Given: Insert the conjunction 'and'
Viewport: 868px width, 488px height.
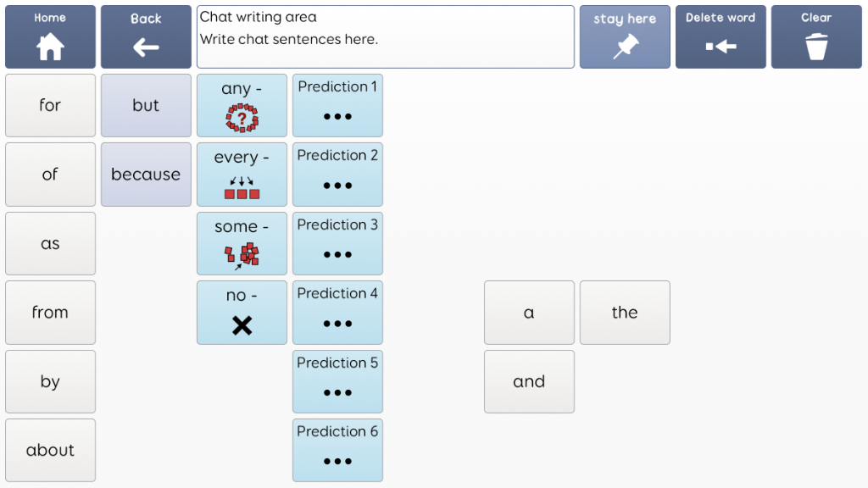Looking at the screenshot, I should click(x=529, y=381).
